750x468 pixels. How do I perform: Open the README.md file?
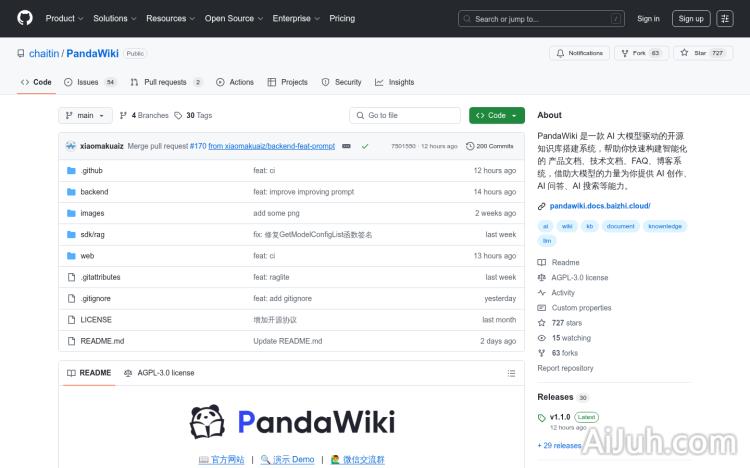(102, 341)
